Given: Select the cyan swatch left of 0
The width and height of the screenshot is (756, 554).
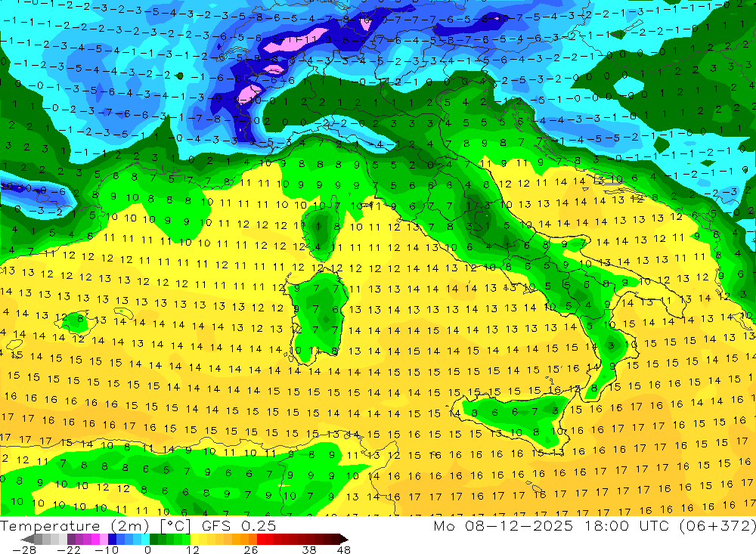Looking at the screenshot, I should (x=145, y=539).
